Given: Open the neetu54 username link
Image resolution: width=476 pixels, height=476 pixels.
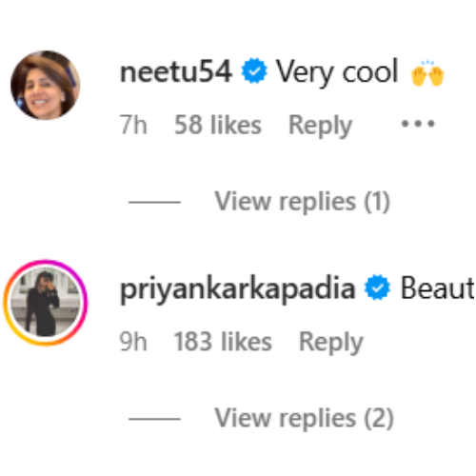Looking at the screenshot, I should coord(176,72).
